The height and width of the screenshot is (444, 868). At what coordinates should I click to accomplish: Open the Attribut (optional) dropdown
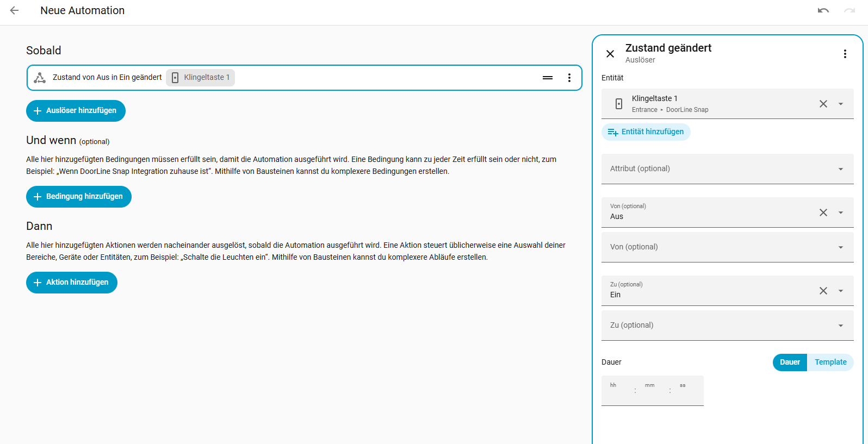[x=728, y=169]
